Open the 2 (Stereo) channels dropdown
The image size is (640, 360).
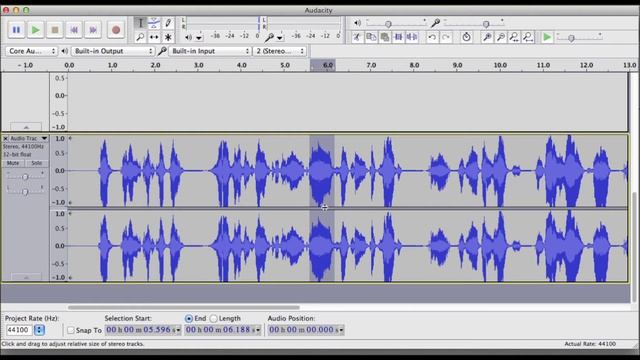point(280,51)
